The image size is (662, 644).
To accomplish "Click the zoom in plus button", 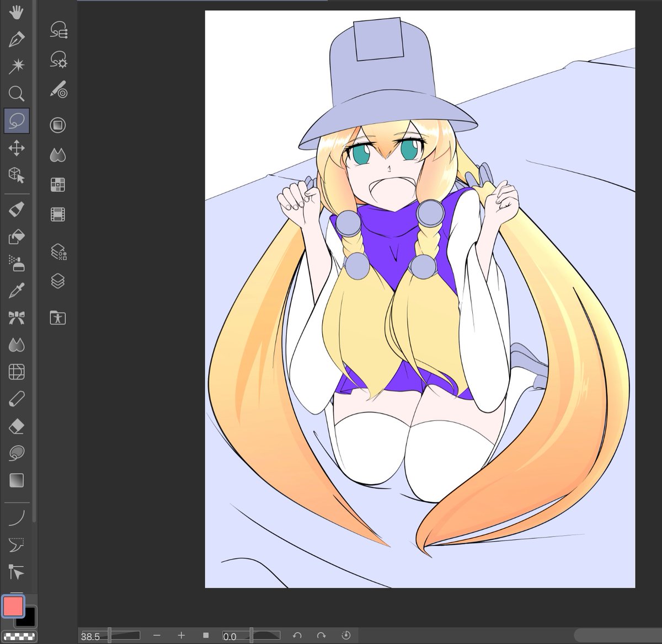I will click(181, 635).
